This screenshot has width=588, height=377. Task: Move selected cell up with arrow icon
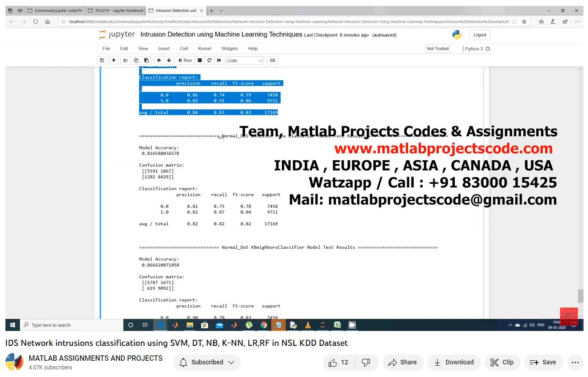pos(159,61)
